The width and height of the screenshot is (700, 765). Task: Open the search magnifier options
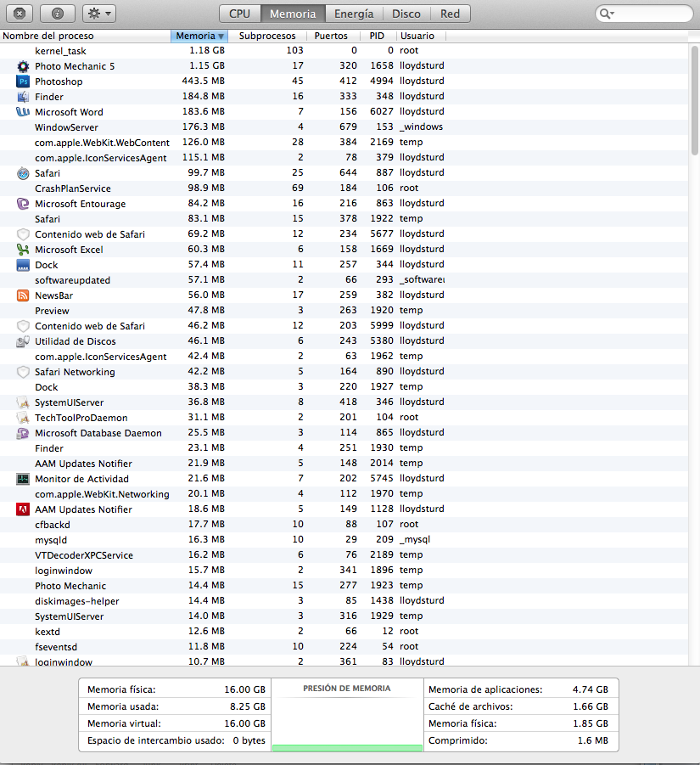click(607, 14)
